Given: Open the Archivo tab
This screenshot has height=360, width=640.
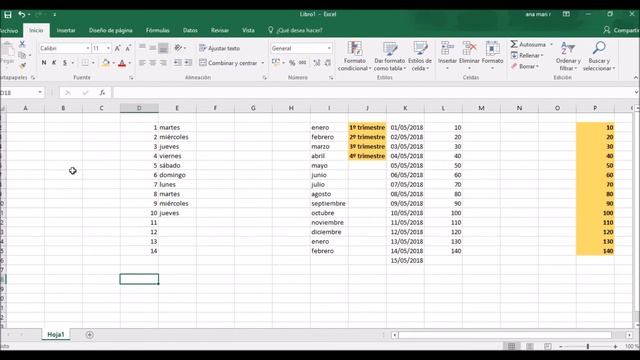Looking at the screenshot, I should pyautogui.click(x=9, y=31).
